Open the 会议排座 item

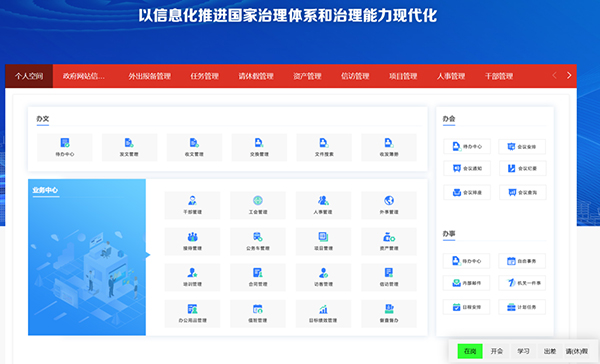pyautogui.click(x=467, y=193)
